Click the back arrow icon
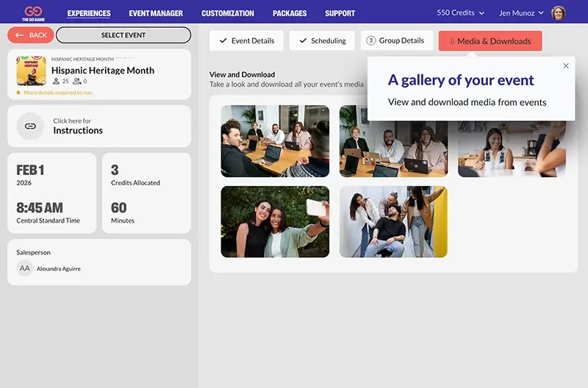This screenshot has width=588, height=388. pyautogui.click(x=19, y=35)
